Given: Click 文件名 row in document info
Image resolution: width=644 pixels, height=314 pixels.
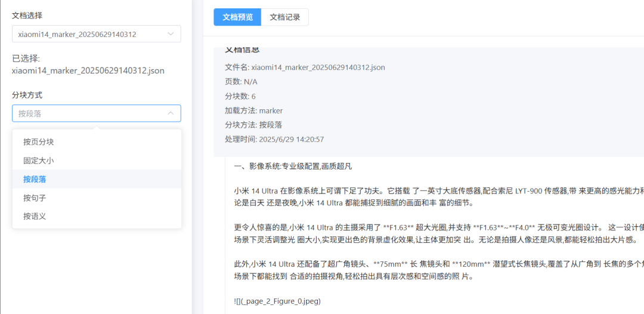Looking at the screenshot, I should point(305,67).
